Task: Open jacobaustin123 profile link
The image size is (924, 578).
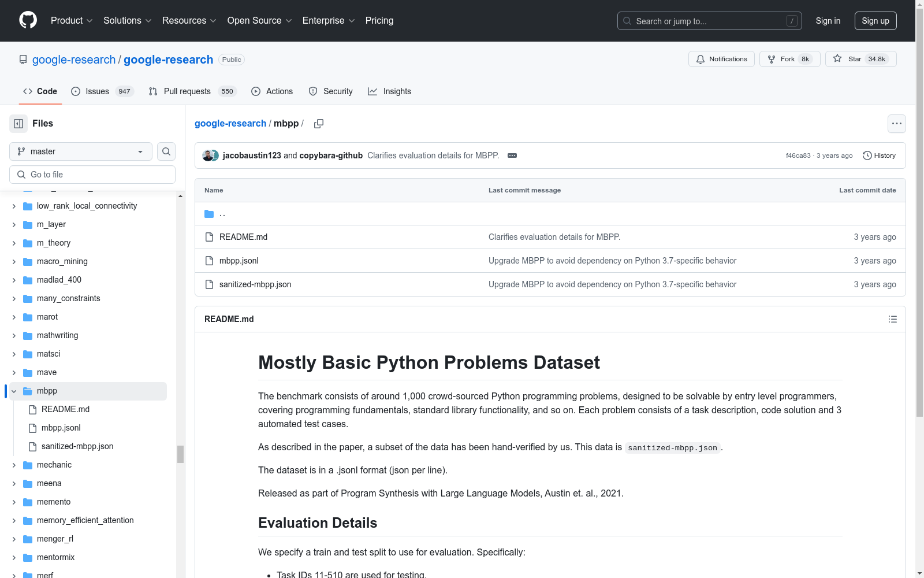Action: (x=252, y=155)
